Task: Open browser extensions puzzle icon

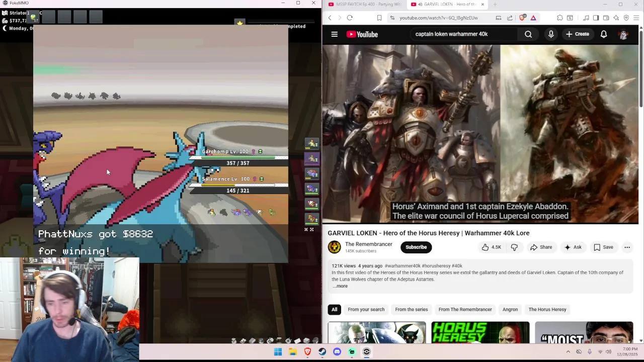Action: click(559, 18)
